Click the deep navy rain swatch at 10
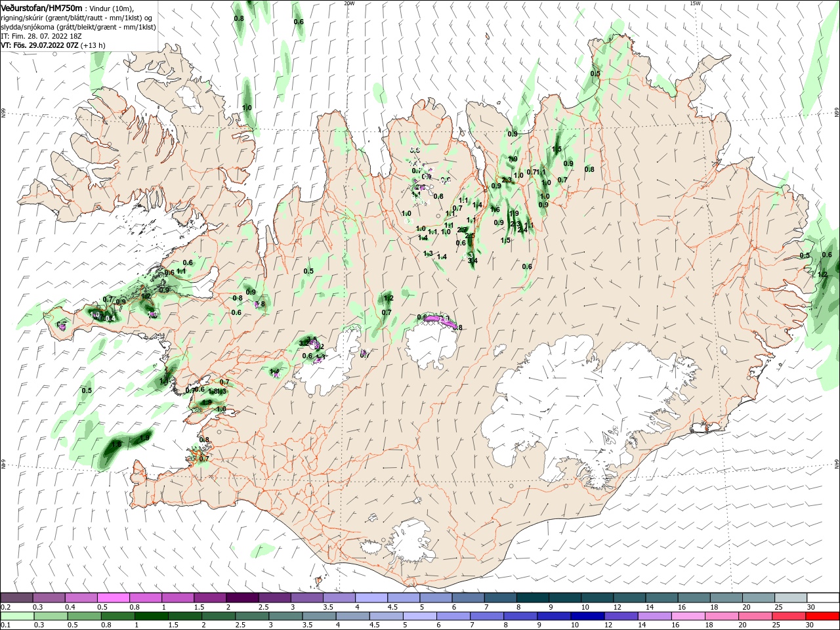Image resolution: width=840 pixels, height=630 pixels. click(587, 616)
